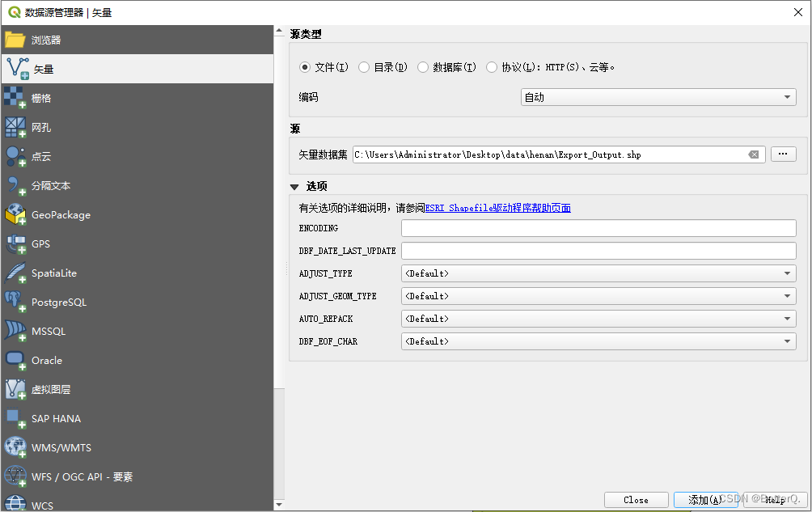Click the Close button

click(636, 500)
